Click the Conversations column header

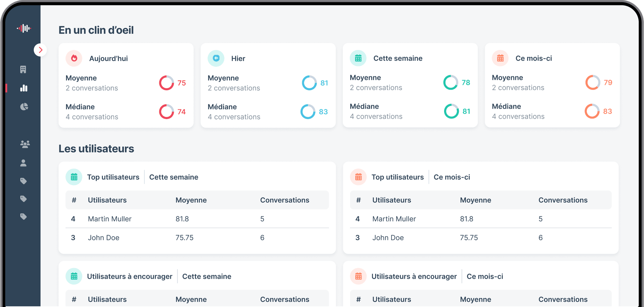[x=284, y=200]
